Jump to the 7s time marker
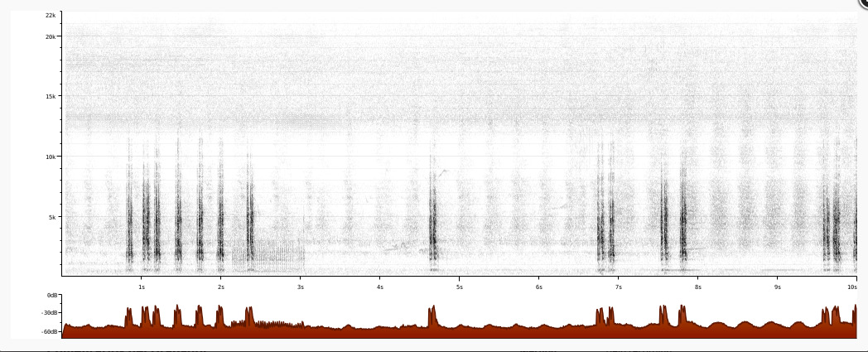 click(x=619, y=287)
